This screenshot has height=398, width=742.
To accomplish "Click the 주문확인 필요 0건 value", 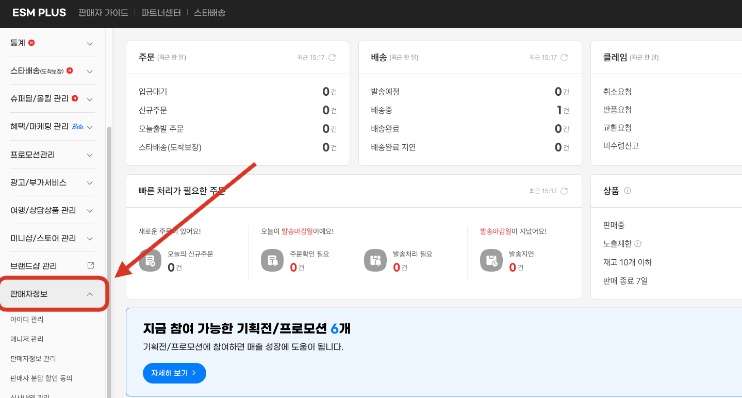I will [x=297, y=267].
